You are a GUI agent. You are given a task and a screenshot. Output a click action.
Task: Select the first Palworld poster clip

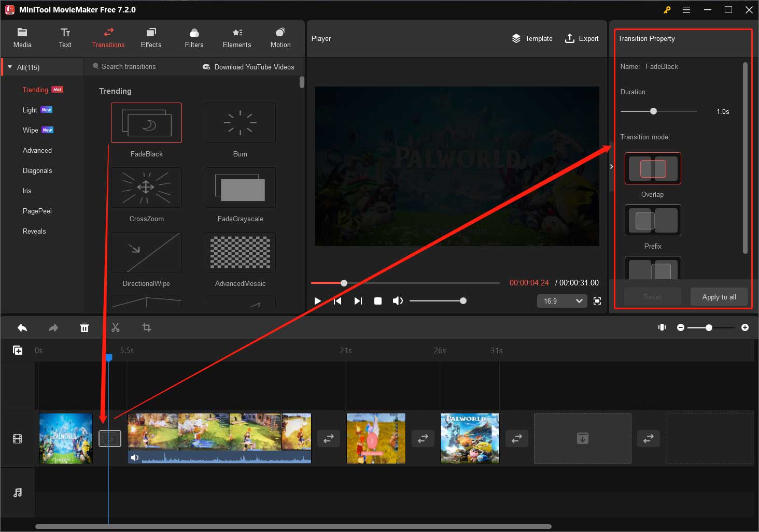pyautogui.click(x=66, y=438)
